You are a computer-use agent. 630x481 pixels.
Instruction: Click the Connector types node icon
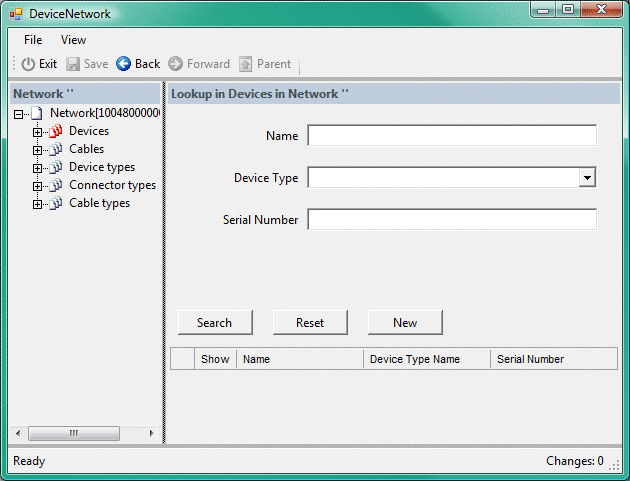point(56,185)
